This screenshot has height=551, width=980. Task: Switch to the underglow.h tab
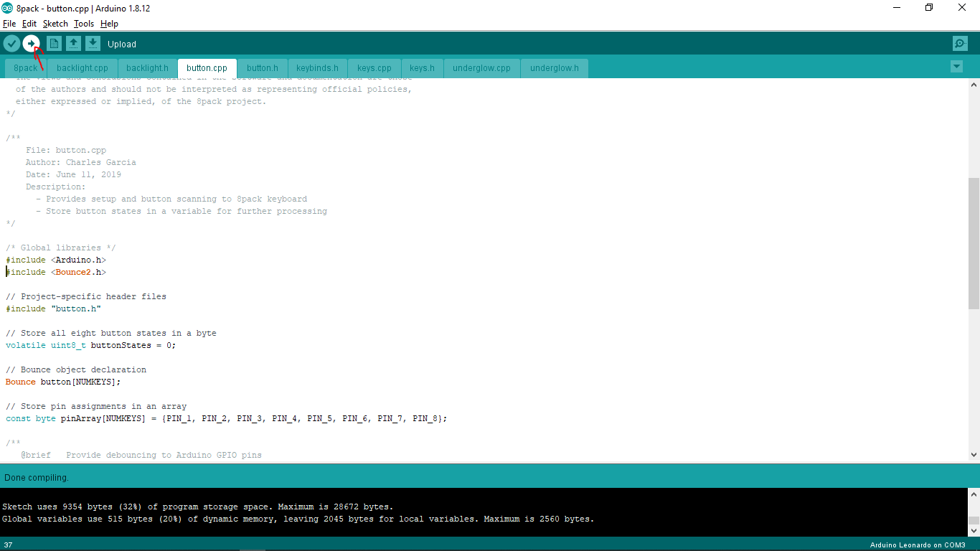coord(555,68)
